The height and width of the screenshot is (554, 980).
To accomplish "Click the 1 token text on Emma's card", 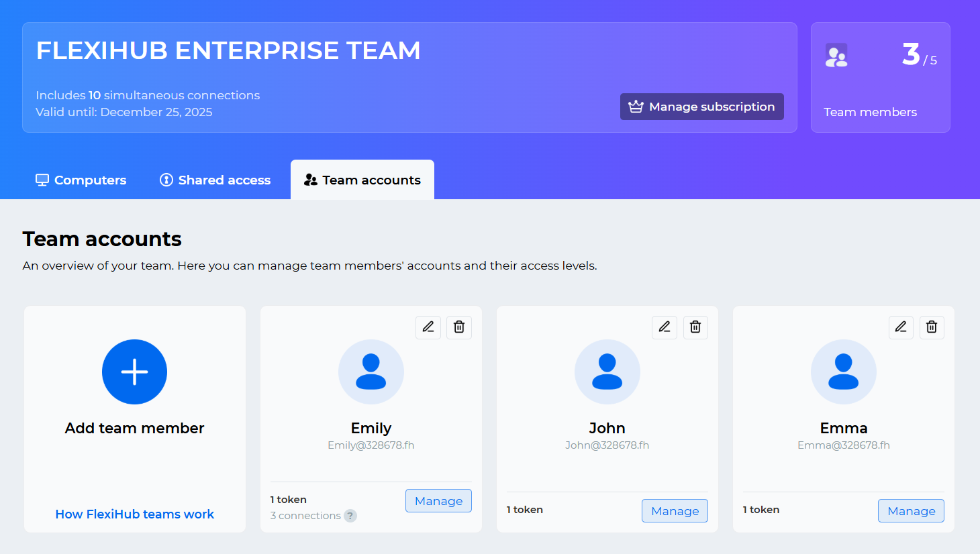I will tap(761, 510).
